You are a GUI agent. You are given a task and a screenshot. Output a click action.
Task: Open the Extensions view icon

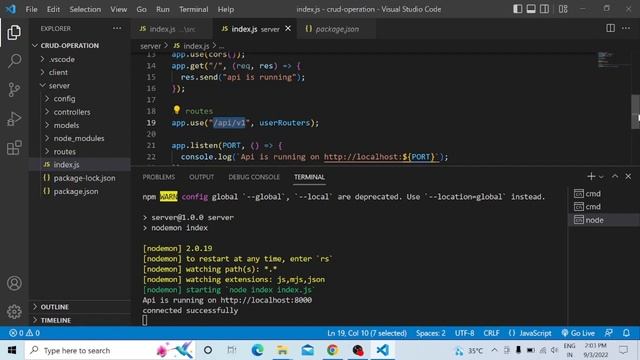click(14, 148)
